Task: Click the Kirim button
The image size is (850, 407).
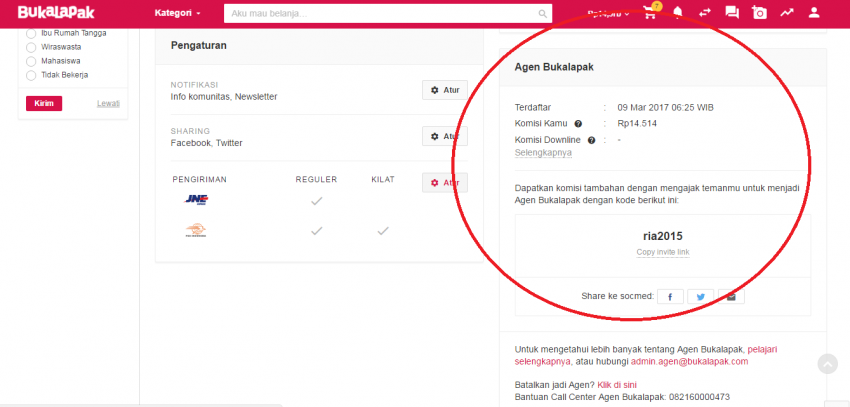Action: (44, 104)
